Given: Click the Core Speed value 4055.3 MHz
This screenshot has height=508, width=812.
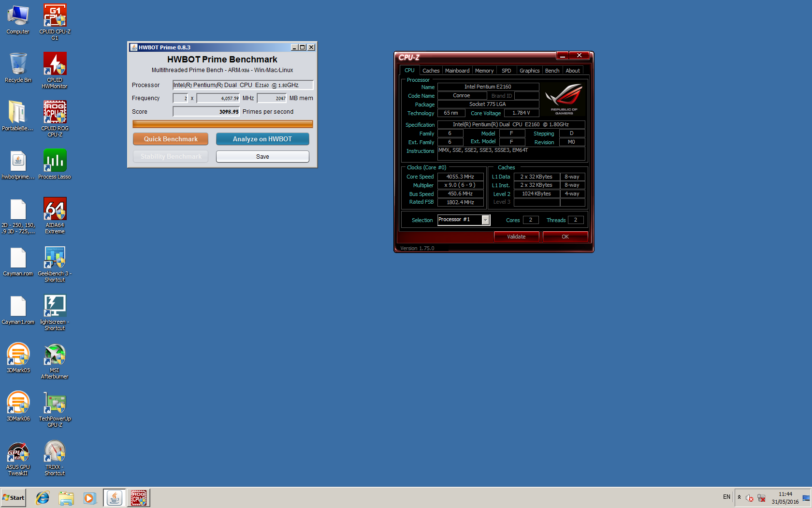Looking at the screenshot, I should 460,177.
